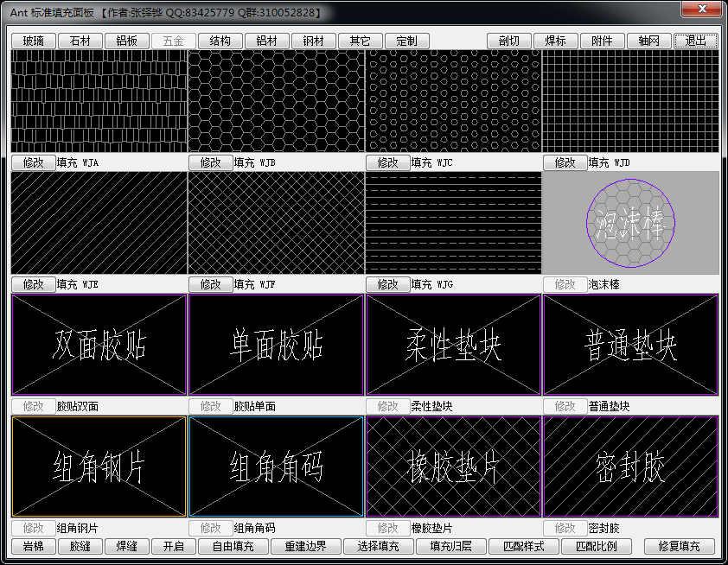Open the 定制 custom tab

pyautogui.click(x=407, y=41)
